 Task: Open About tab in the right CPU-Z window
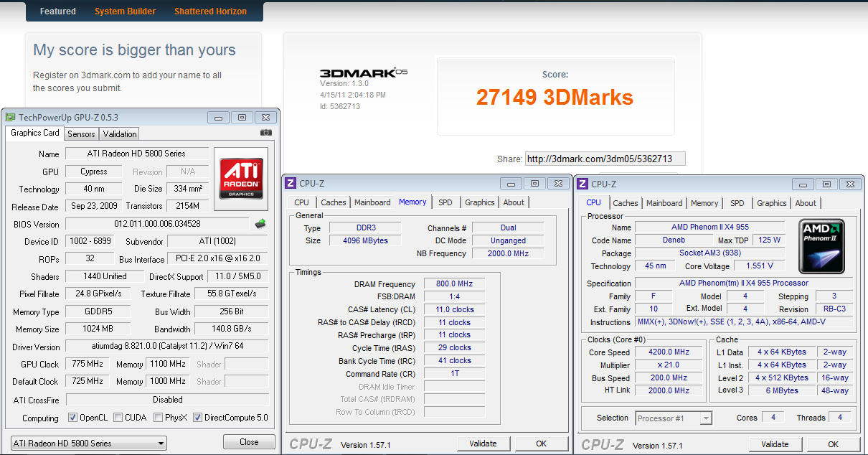[806, 203]
